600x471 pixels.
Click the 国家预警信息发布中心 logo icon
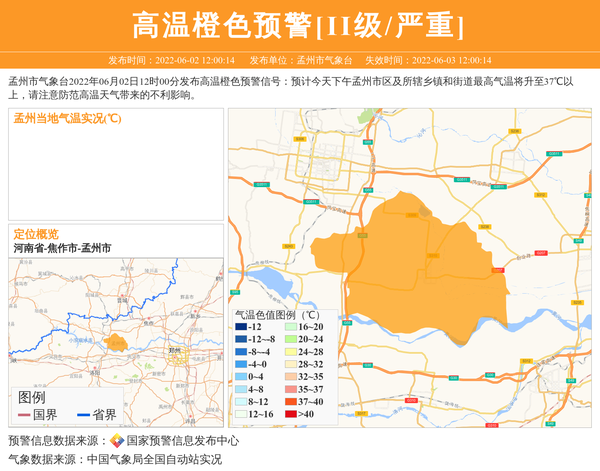(117, 440)
